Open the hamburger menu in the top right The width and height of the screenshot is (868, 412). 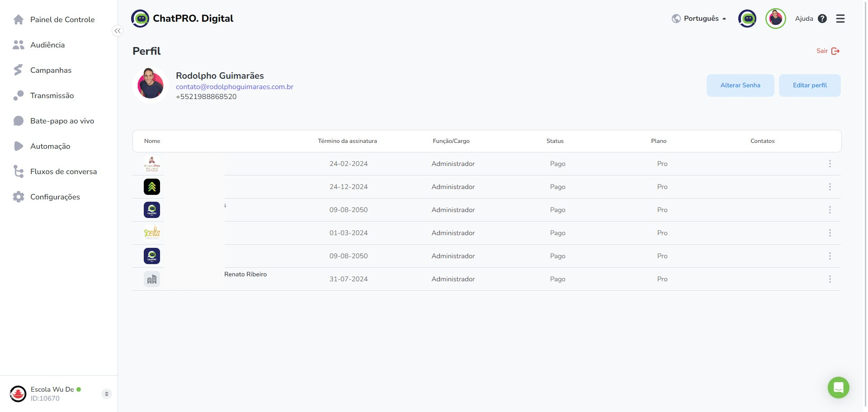point(840,19)
